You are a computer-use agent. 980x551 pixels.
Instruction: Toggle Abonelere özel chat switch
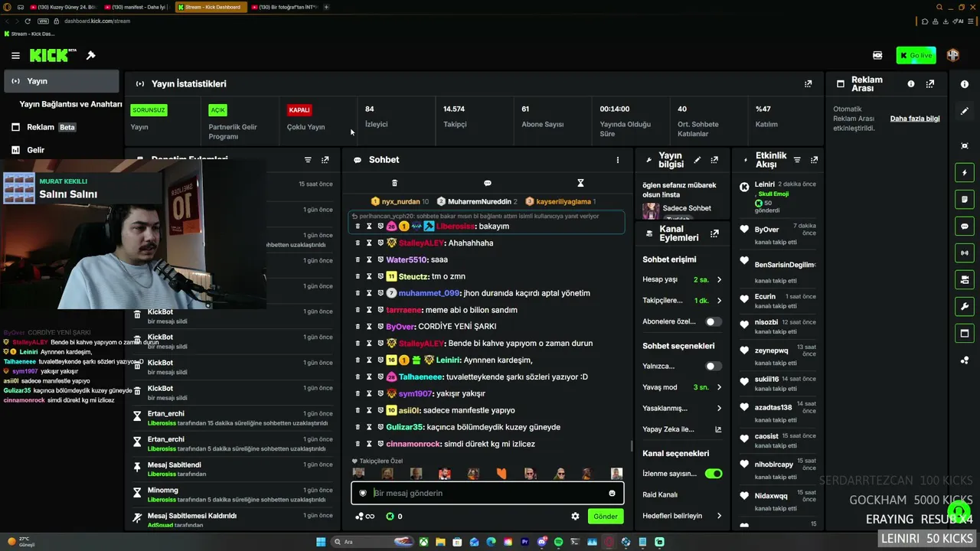click(713, 322)
